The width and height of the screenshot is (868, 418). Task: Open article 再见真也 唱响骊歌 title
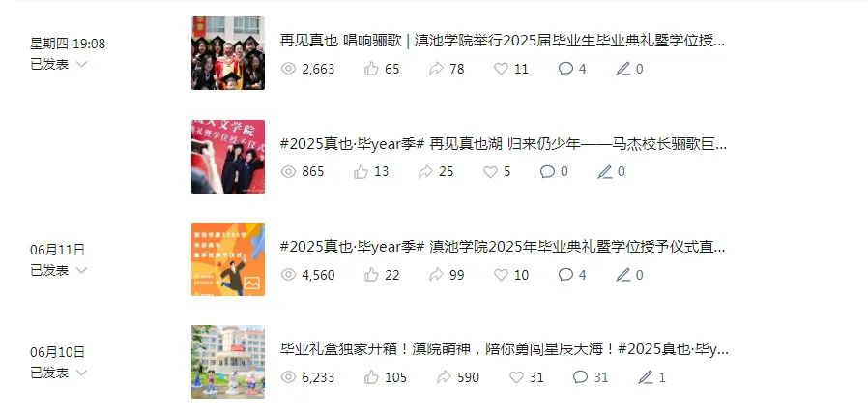pos(503,41)
